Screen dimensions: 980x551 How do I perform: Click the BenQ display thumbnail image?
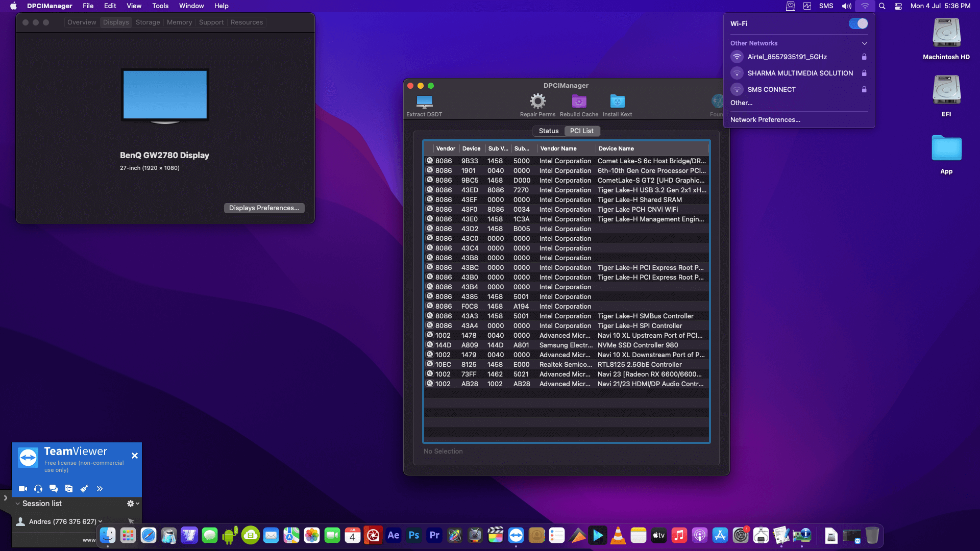[x=165, y=97]
